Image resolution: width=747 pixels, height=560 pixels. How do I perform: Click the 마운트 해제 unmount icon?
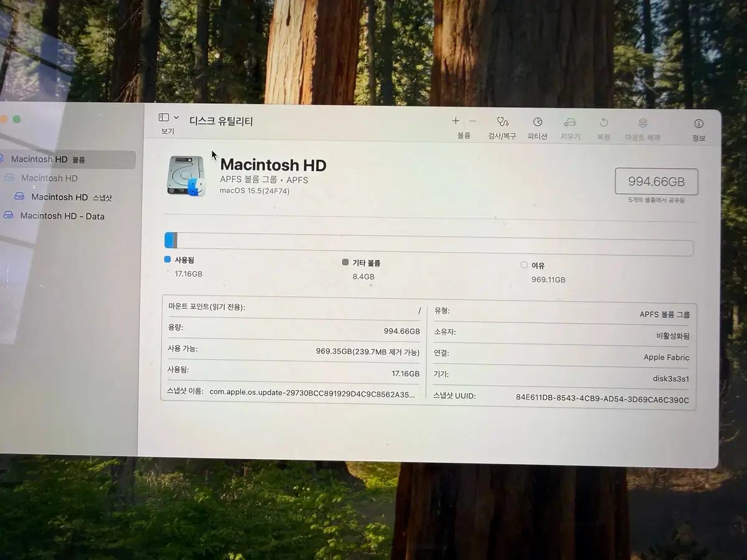pyautogui.click(x=643, y=123)
